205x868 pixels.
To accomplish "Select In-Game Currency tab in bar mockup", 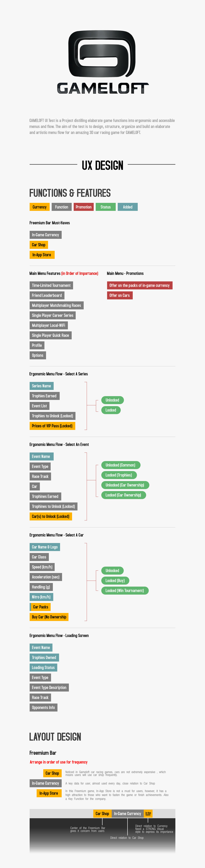I will pos(128,813).
